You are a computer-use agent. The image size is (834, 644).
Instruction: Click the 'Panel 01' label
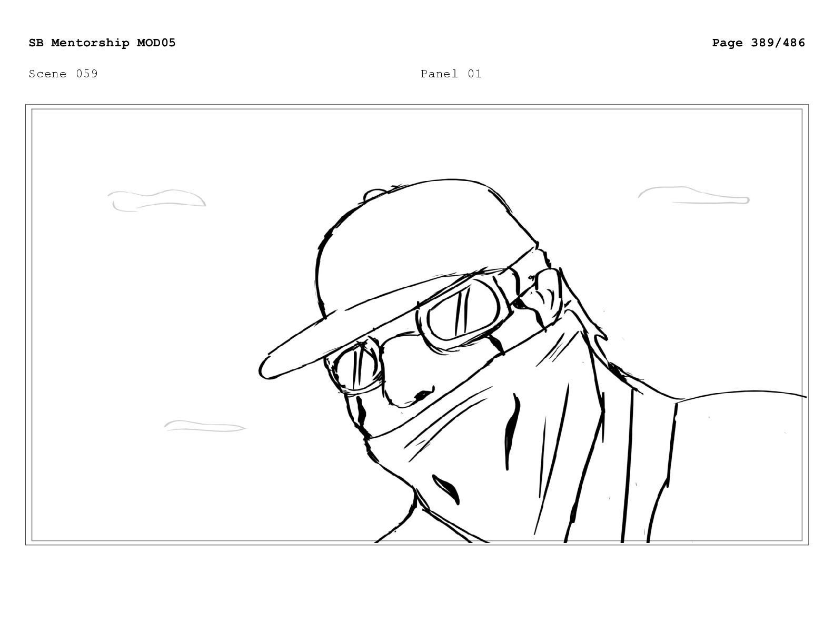tap(451, 74)
